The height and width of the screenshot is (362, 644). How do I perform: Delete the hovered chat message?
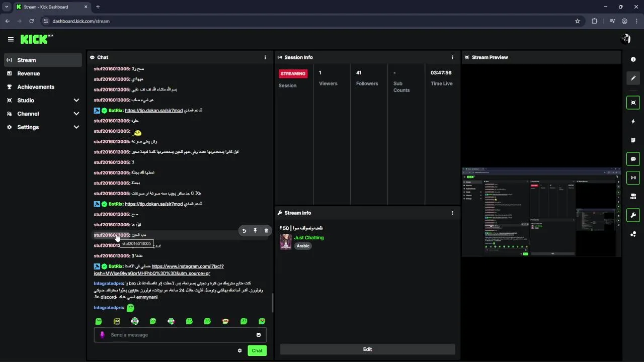(266, 231)
